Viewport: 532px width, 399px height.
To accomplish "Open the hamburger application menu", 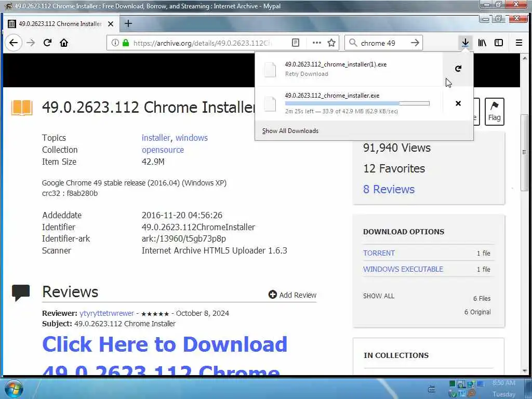I will 519,43.
